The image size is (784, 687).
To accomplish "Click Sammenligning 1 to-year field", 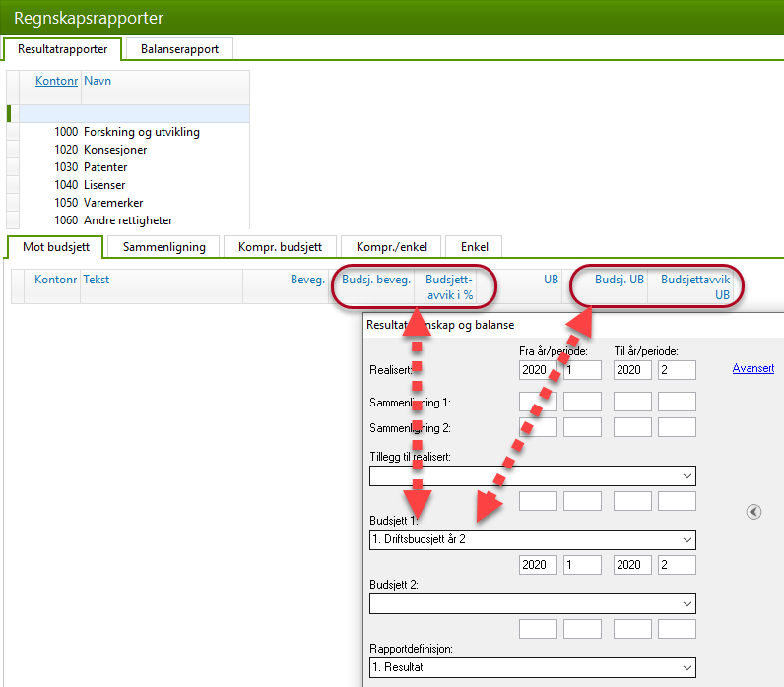I will click(x=632, y=402).
